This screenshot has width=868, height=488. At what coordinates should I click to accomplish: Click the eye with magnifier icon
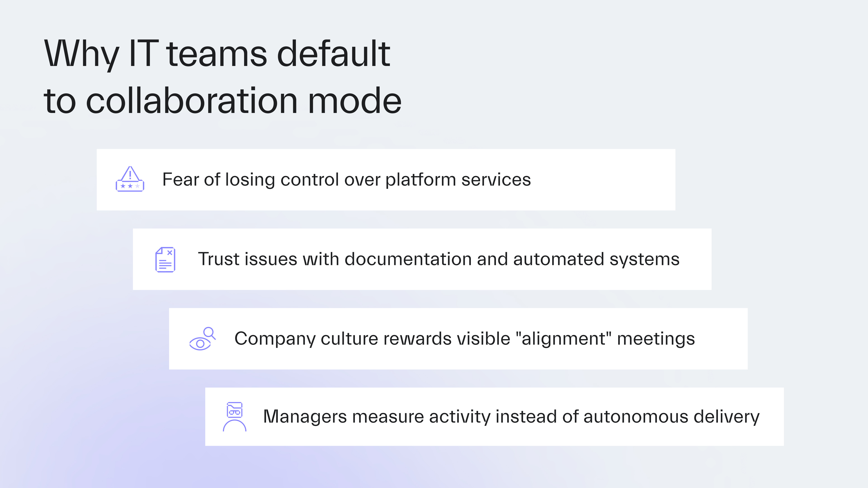click(x=202, y=339)
